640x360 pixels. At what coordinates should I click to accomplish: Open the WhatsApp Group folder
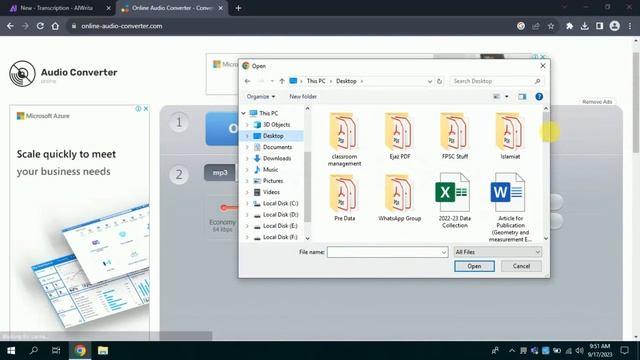[x=399, y=198]
